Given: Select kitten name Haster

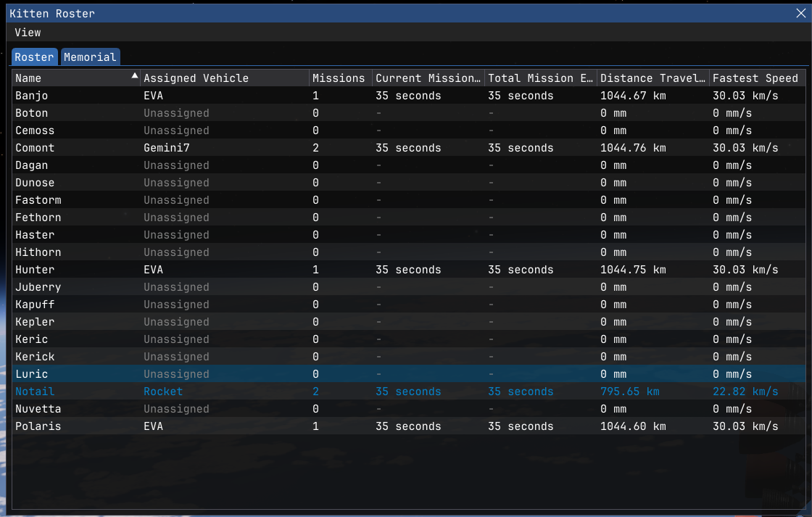Looking at the screenshot, I should point(35,235).
